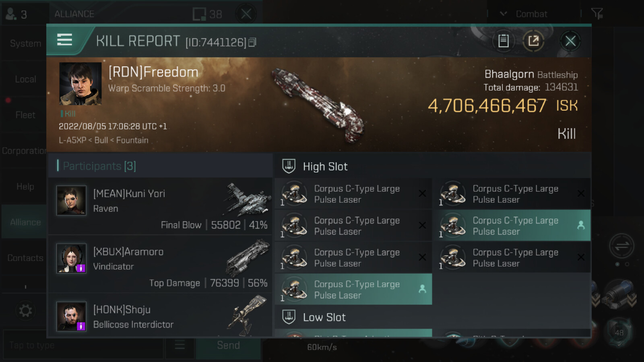Open the kill report clipboard notes icon
Image resolution: width=644 pixels, height=362 pixels.
point(503,41)
